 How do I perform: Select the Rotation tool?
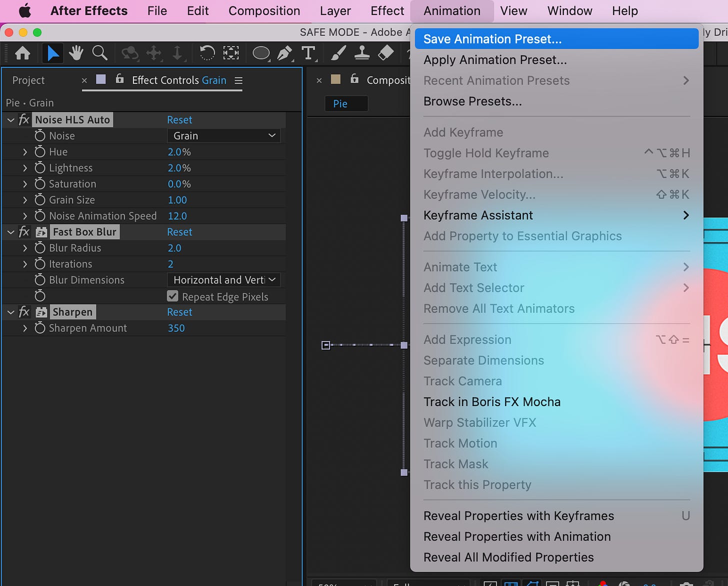tap(207, 53)
